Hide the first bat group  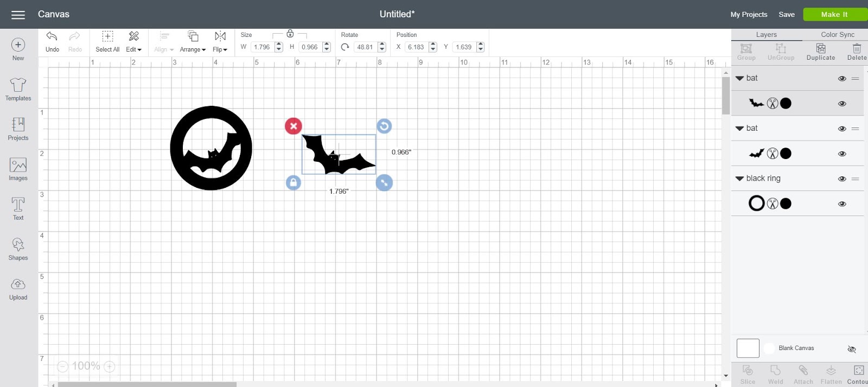[842, 79]
